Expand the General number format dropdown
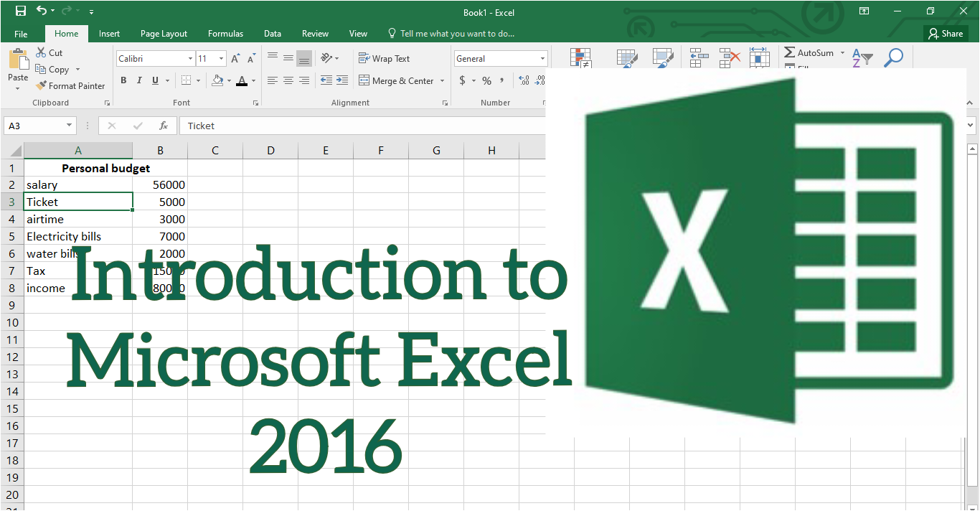The image size is (980, 511). coord(542,59)
